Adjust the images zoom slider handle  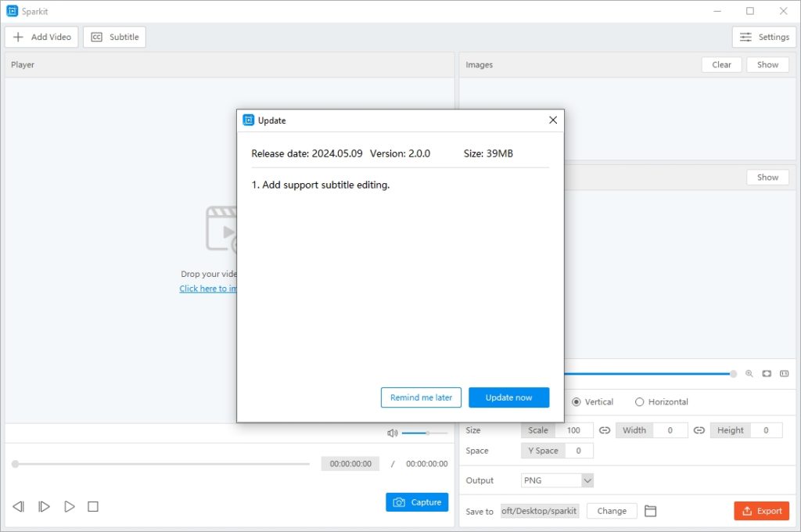coord(733,374)
